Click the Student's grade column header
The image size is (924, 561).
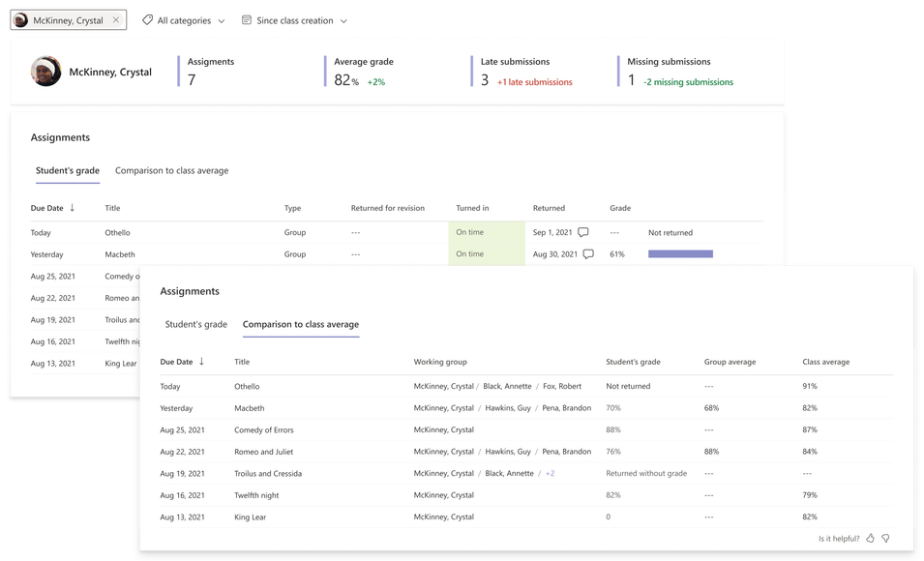(633, 362)
